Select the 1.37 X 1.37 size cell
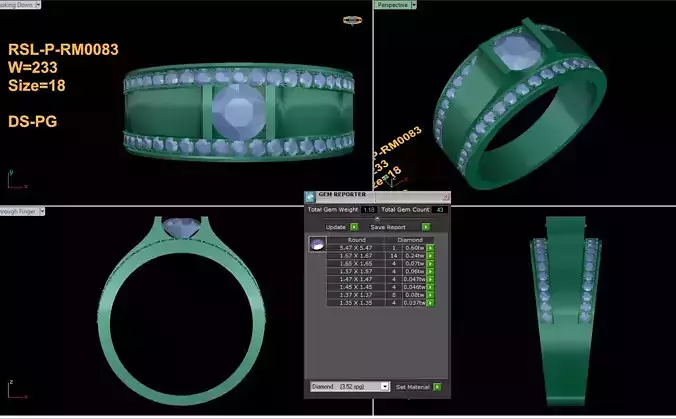 coord(356,295)
